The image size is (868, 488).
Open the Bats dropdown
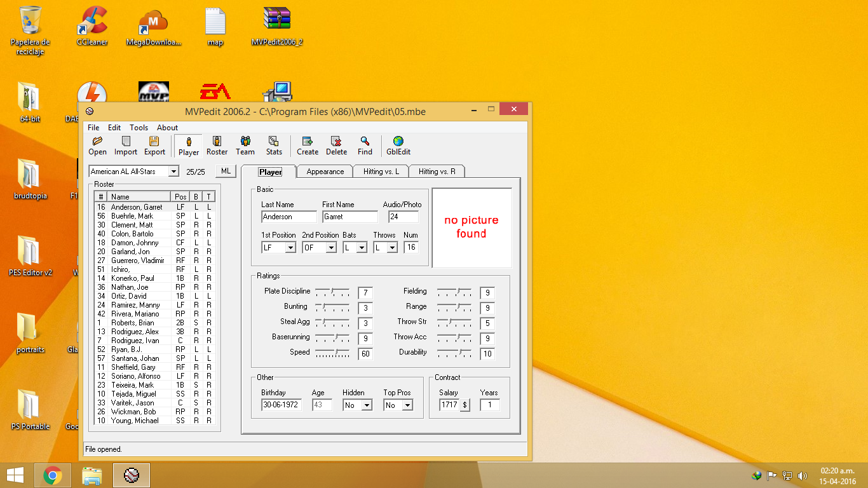click(362, 248)
